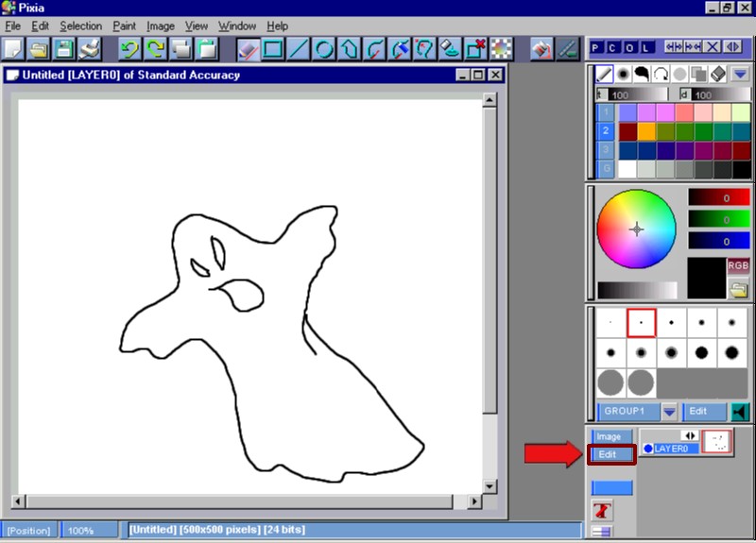Viewport: 756px width, 543px height.
Task: Toggle the C panel button
Action: 613,47
